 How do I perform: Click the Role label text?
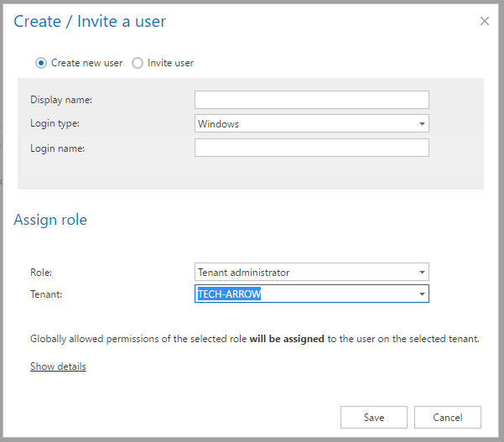(x=42, y=272)
